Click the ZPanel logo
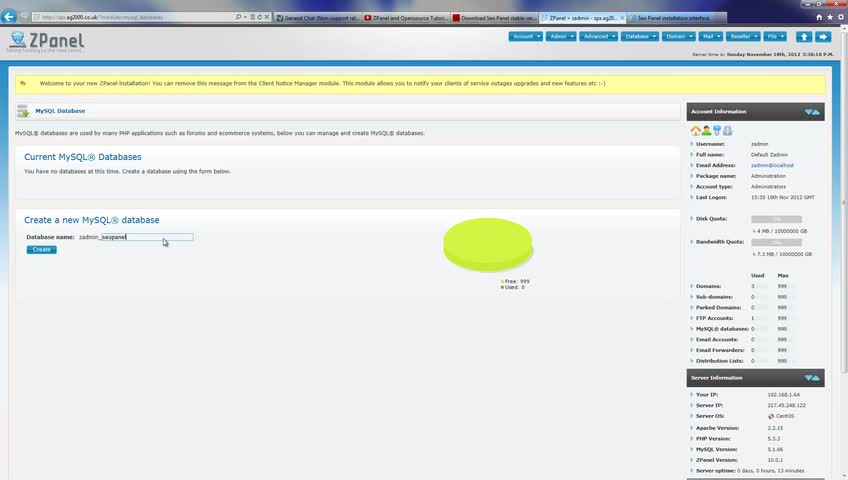The image size is (848, 480). [47, 41]
